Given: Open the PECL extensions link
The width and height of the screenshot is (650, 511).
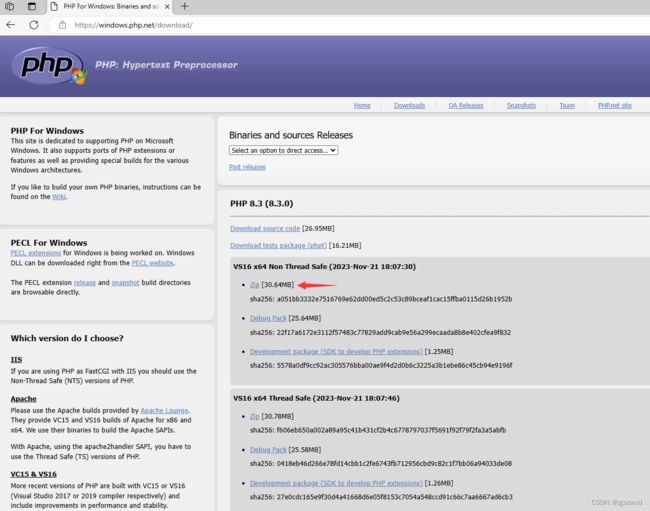Looking at the screenshot, I should click(x=36, y=253).
